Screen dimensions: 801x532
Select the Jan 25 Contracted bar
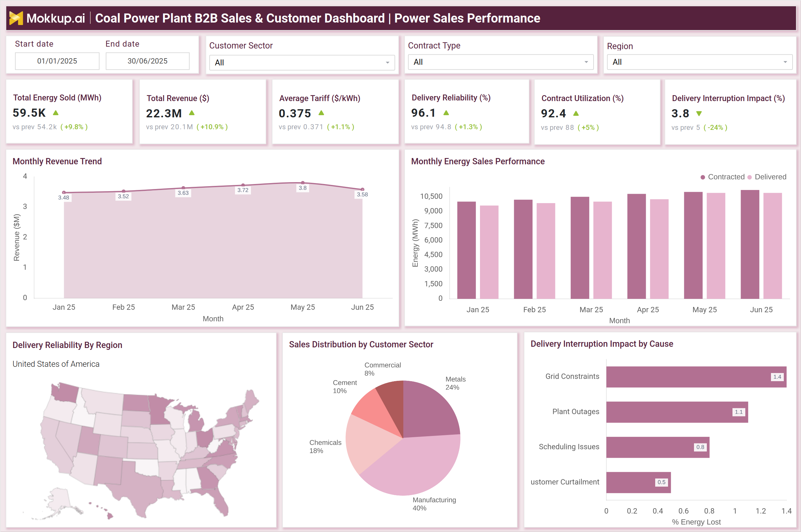point(467,250)
